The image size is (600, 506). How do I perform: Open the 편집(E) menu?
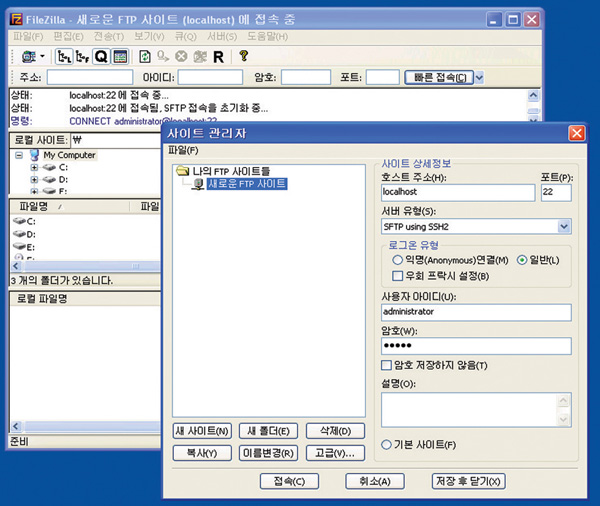pos(68,36)
